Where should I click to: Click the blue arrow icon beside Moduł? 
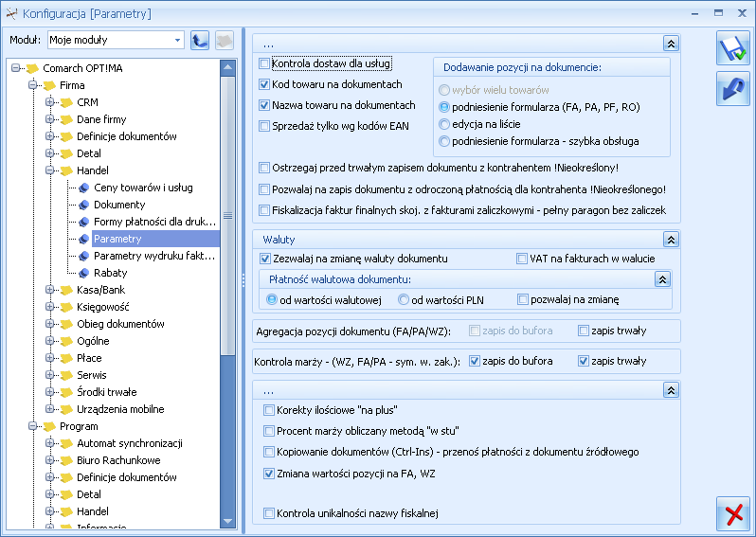click(200, 40)
